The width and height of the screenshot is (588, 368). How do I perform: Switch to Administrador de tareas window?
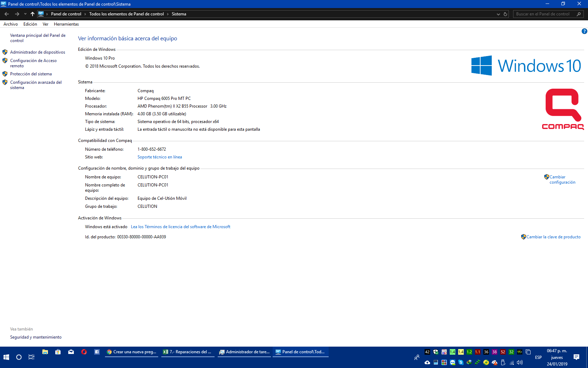coord(244,352)
